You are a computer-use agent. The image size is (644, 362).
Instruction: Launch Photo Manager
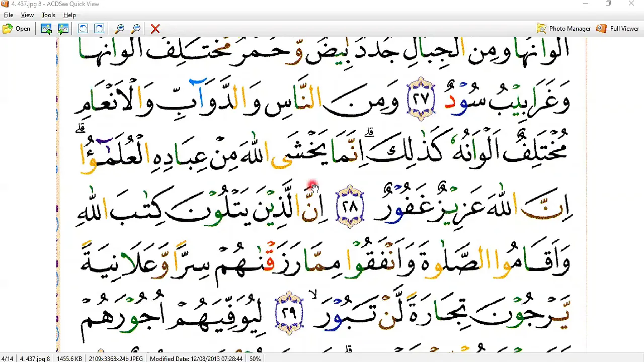click(x=563, y=29)
